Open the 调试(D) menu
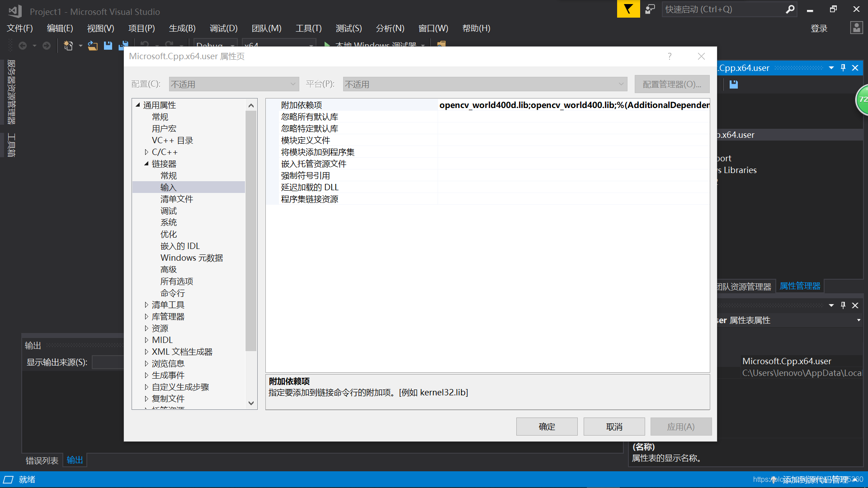The height and width of the screenshot is (488, 868). coord(223,28)
